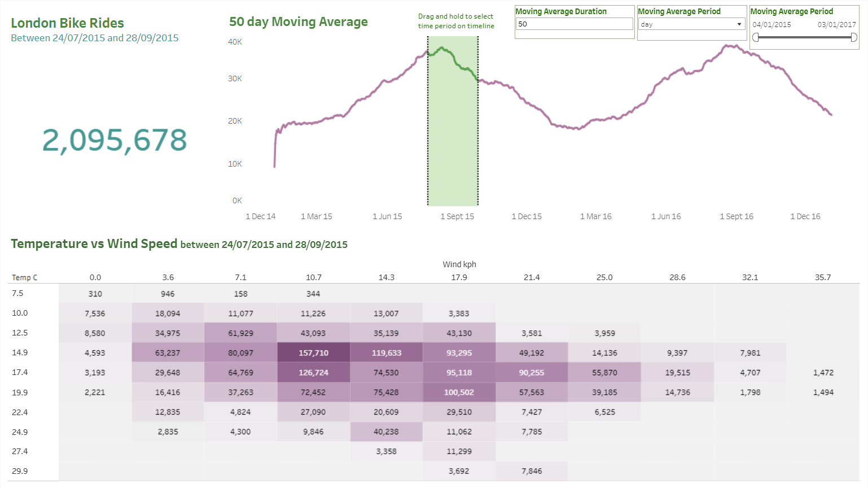The width and height of the screenshot is (868, 488).
Task: Select heatmap cell 20,609
Action: (386, 412)
